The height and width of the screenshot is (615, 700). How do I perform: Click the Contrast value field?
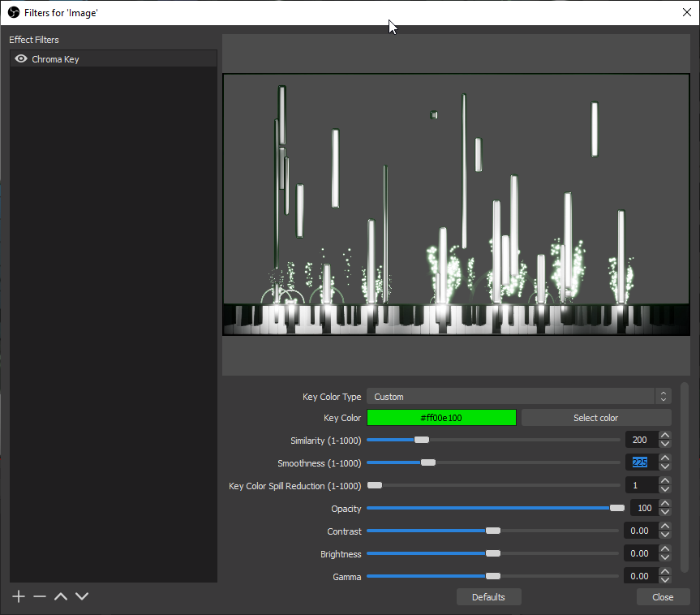pyautogui.click(x=641, y=531)
